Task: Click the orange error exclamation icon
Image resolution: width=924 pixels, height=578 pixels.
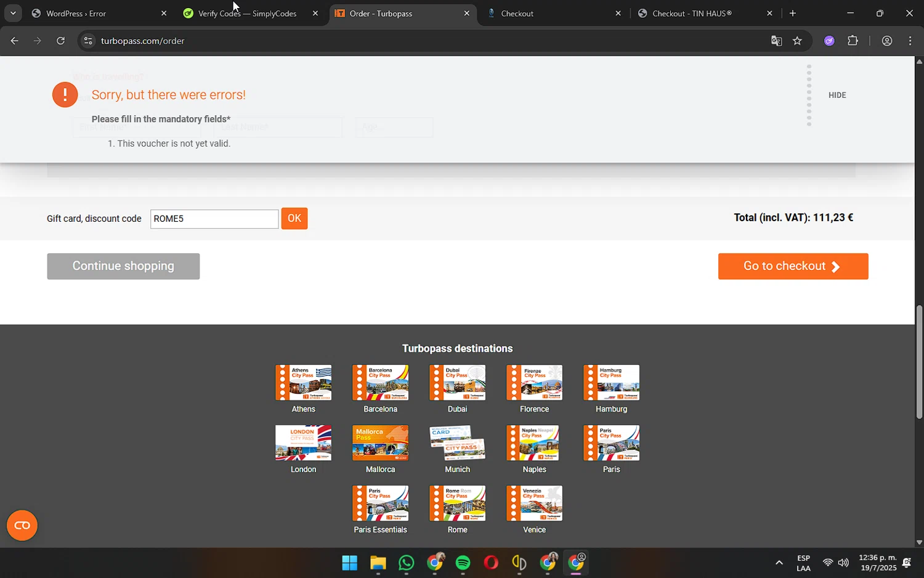Action: point(65,95)
